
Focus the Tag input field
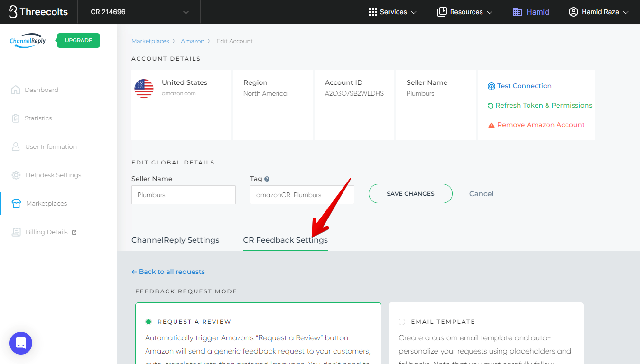click(x=302, y=195)
